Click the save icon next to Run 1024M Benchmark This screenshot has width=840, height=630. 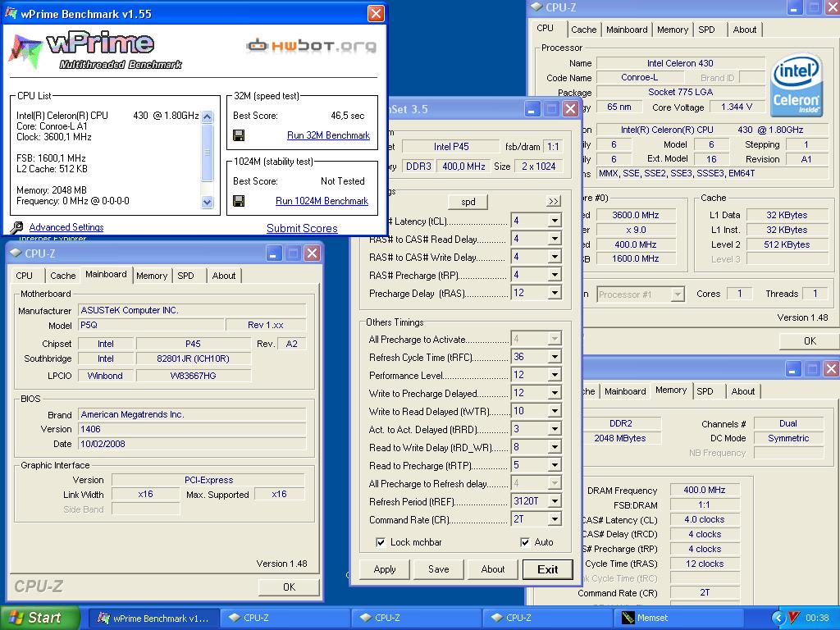(239, 201)
